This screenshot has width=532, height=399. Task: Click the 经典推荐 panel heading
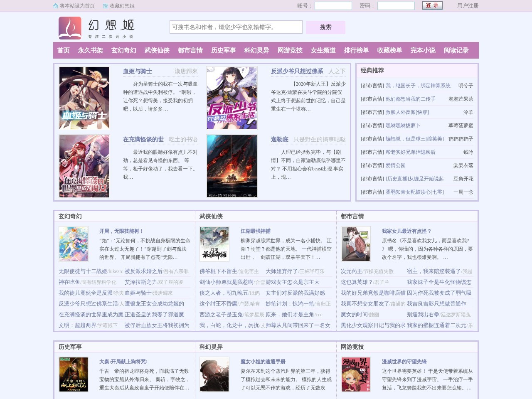[372, 70]
